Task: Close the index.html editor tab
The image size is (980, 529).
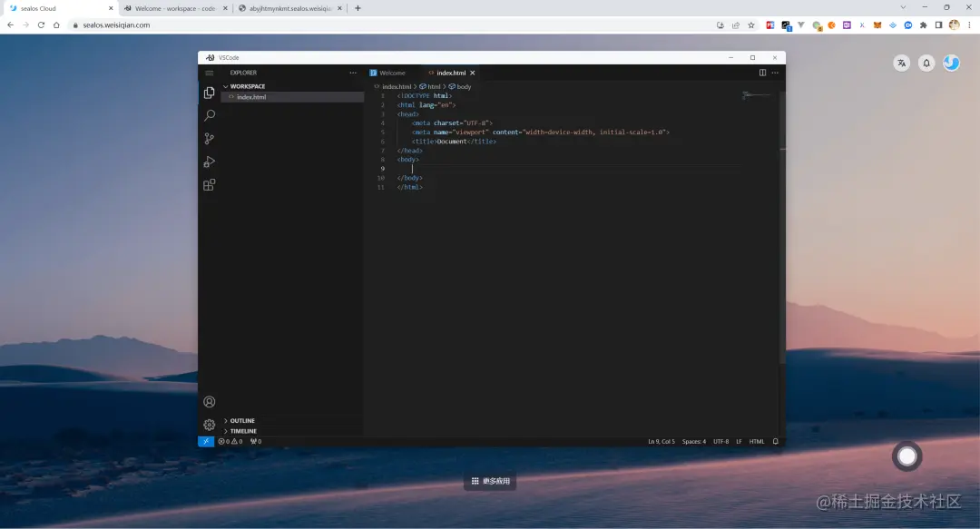Action: tap(473, 73)
